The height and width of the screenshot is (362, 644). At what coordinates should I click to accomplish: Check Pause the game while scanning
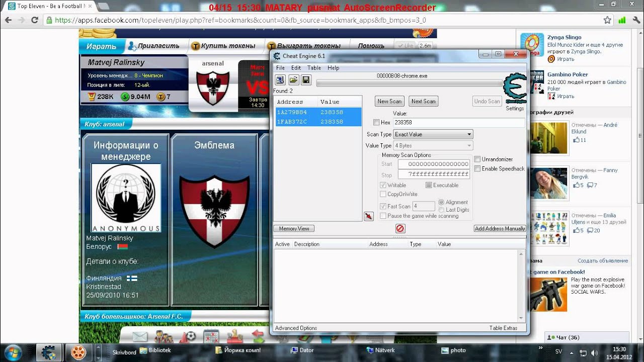383,216
